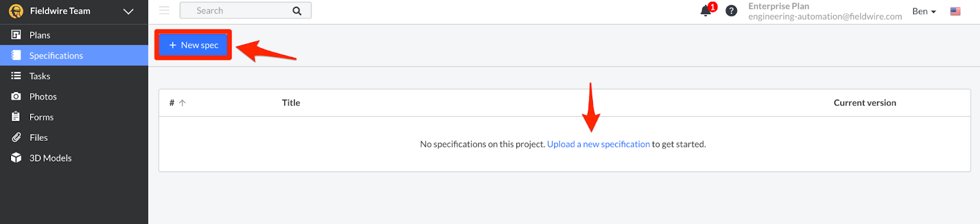The image size is (980, 224).
Task: Click the Fieldwire logo icon
Action: click(16, 11)
